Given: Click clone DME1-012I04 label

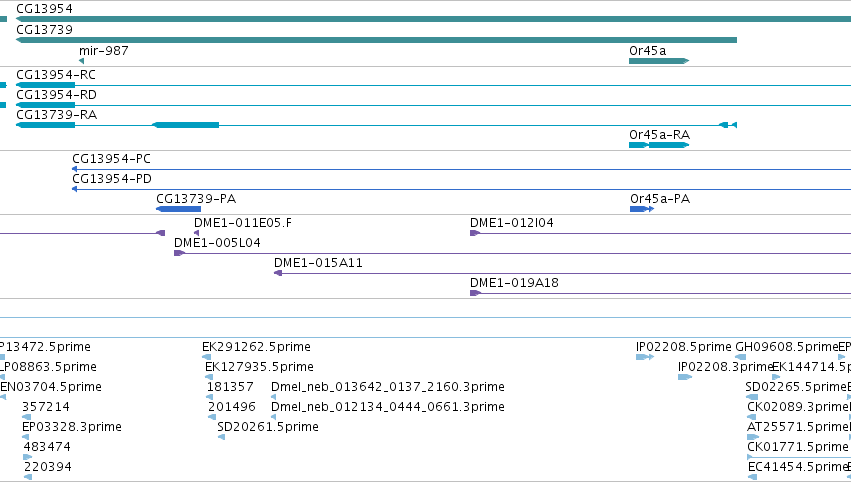Looking at the screenshot, I should click(512, 223).
